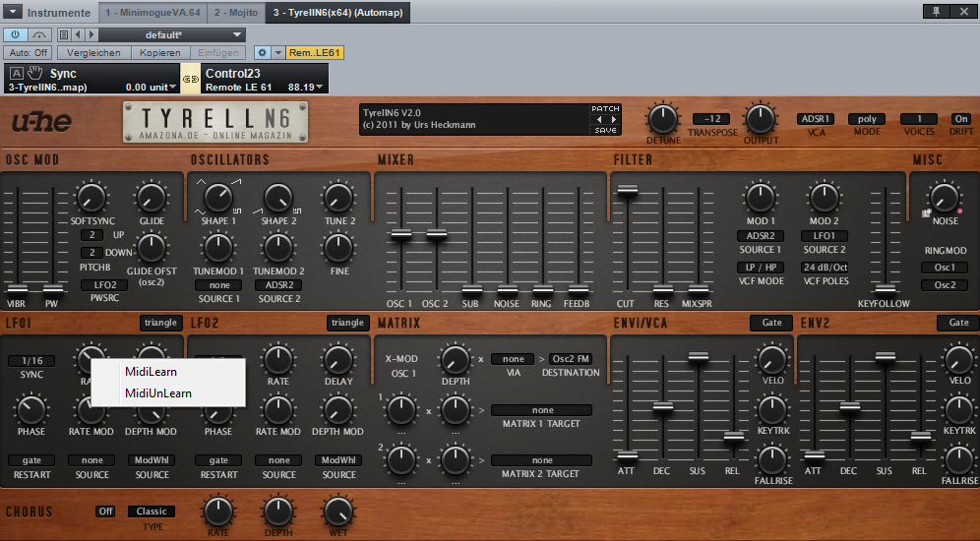Open the Instrumente menu arrow
Screen dimensions: 980x541
[x=12, y=12]
